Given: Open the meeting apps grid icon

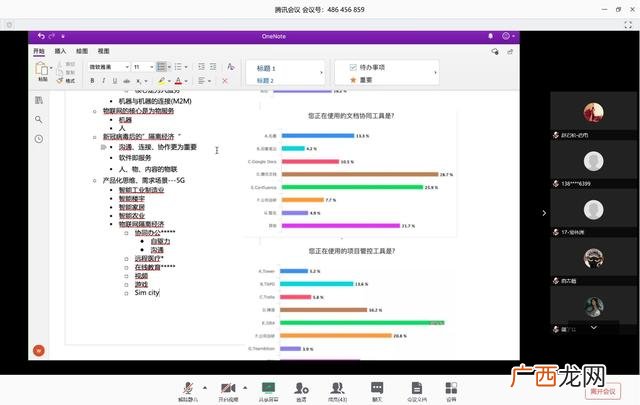Looking at the screenshot, I should click(x=451, y=392).
